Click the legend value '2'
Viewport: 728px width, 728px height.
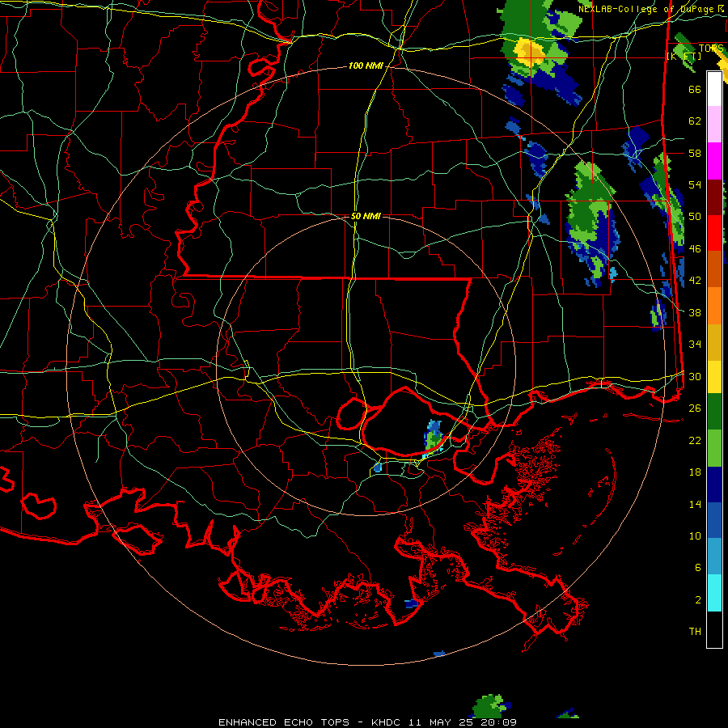697,600
